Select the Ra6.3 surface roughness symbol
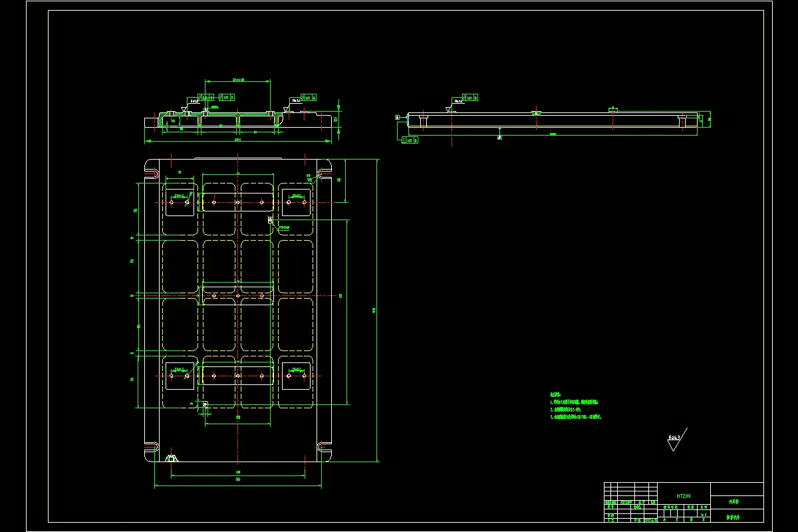Screen dimensions: 798x532 677,440
